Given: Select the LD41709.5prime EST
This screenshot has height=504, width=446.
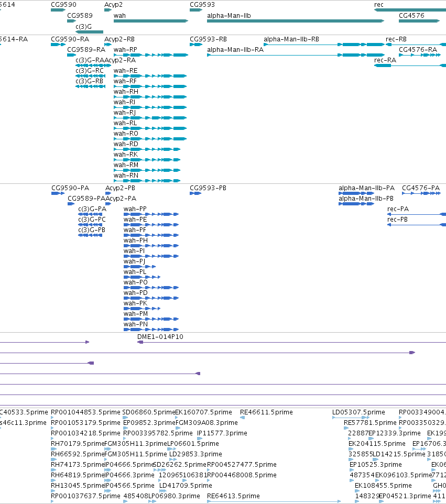Looking at the screenshot, I should [x=162, y=491].
